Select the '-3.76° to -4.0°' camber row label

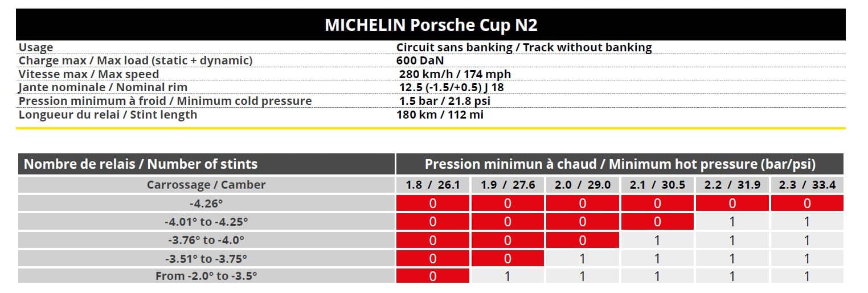pyautogui.click(x=206, y=240)
